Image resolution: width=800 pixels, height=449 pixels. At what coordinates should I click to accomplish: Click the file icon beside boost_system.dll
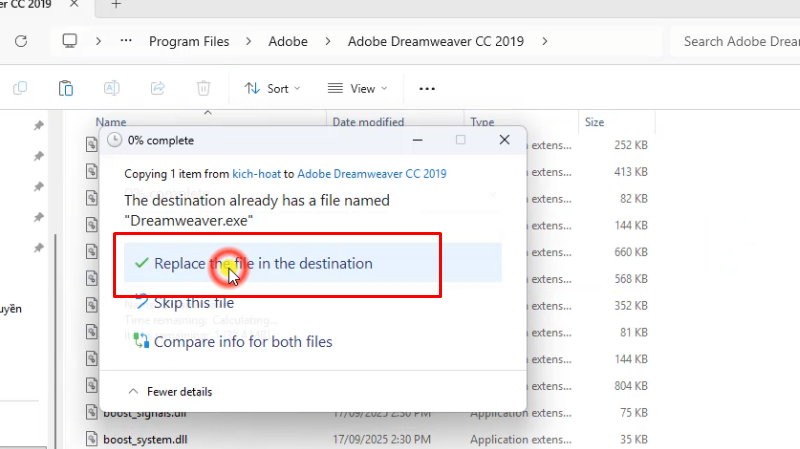pyautogui.click(x=92, y=438)
